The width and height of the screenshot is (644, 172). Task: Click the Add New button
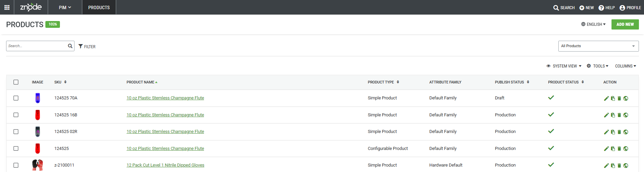625,24
